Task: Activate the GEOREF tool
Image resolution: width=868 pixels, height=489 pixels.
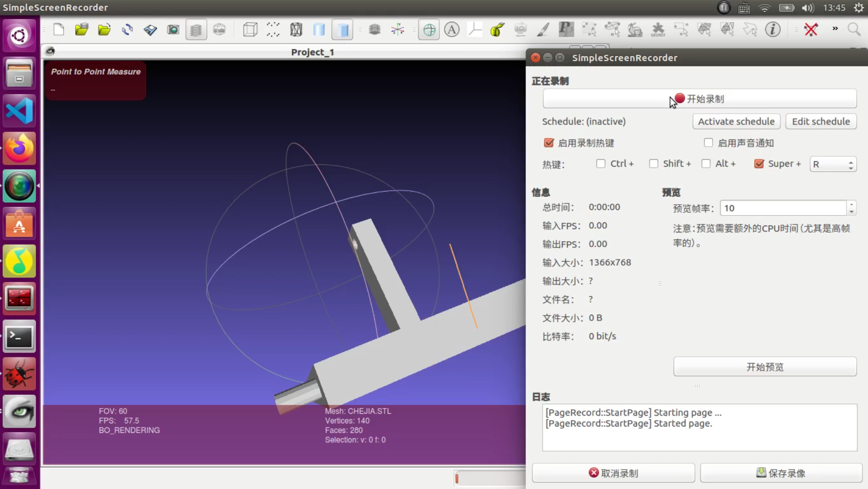Action: (x=658, y=29)
